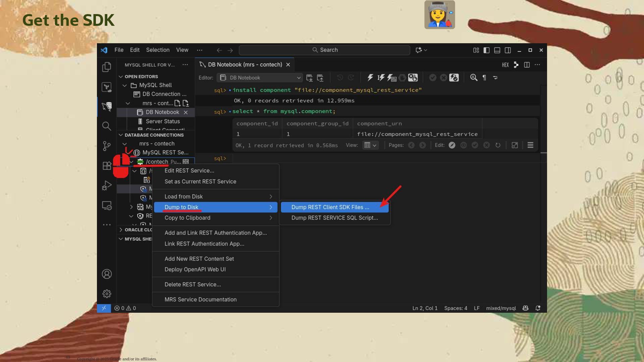Open the Manage gear icon
This screenshot has width=644, height=362.
click(107, 294)
